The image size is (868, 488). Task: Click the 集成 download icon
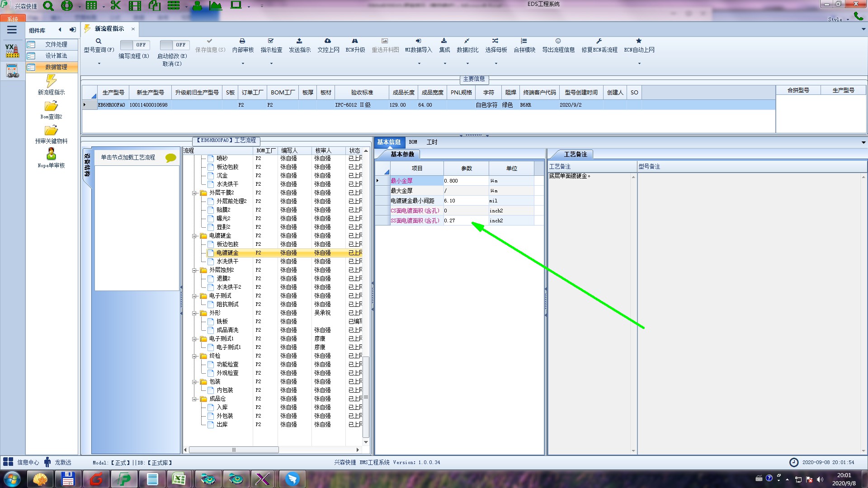444,41
